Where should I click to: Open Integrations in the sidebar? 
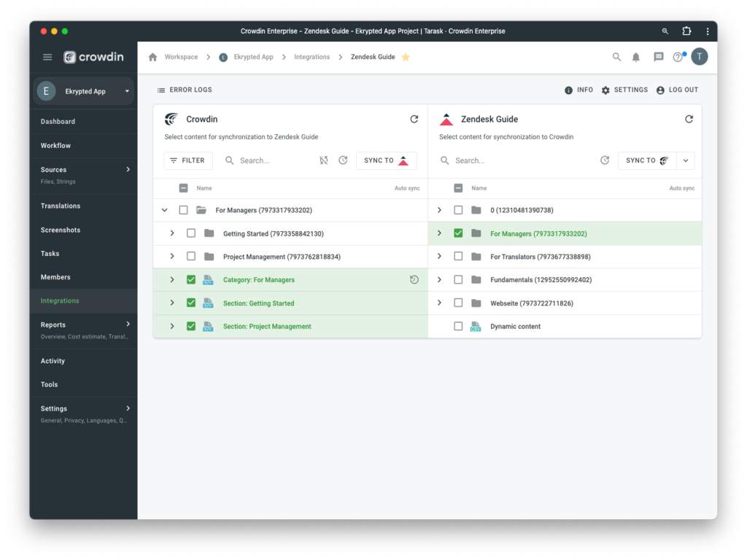coord(60,300)
